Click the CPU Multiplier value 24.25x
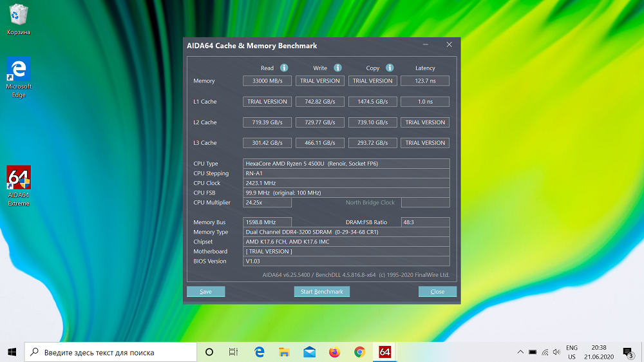Viewport: 644px width, 362px height. click(x=267, y=202)
